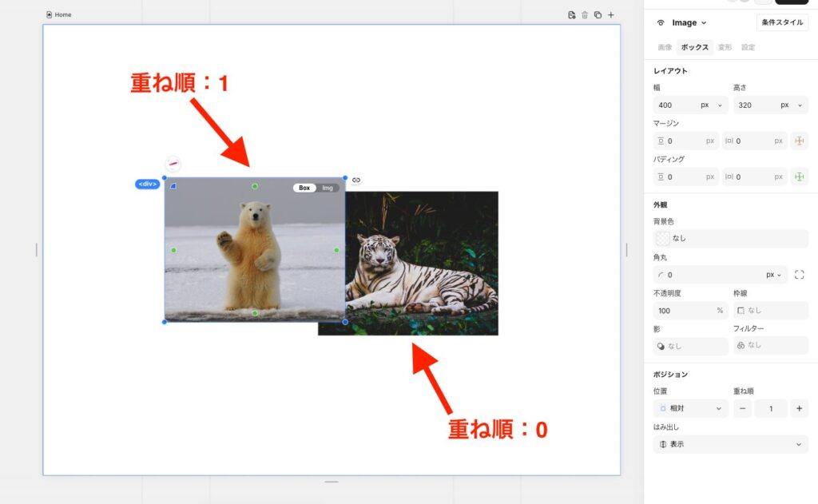Switch to the 画像 tab
Viewport: 818px width, 504px height.
pyautogui.click(x=665, y=47)
